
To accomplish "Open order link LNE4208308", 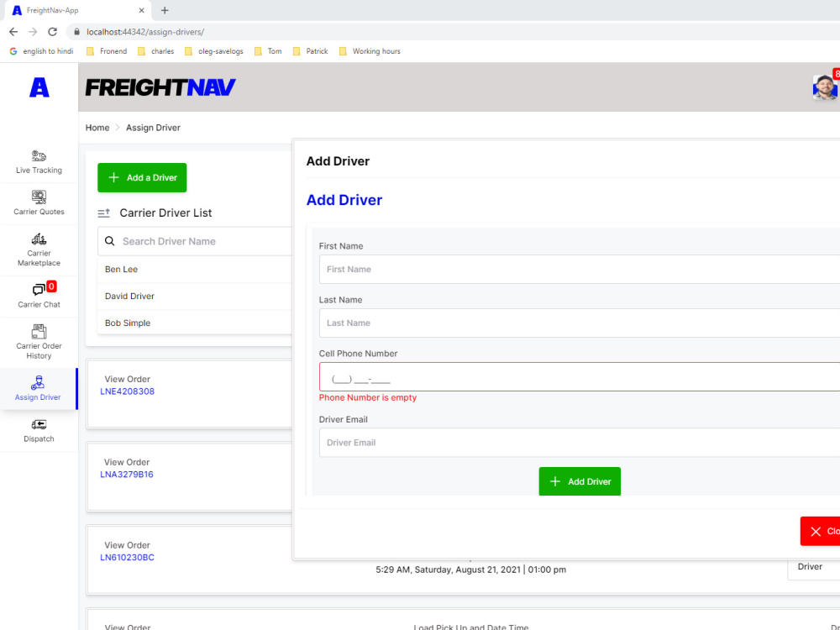I will pos(127,391).
